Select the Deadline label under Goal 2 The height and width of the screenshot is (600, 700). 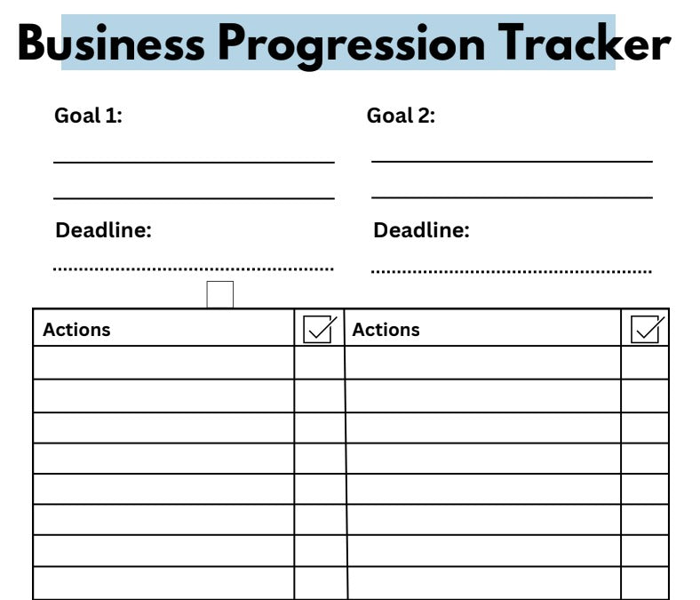(x=421, y=230)
